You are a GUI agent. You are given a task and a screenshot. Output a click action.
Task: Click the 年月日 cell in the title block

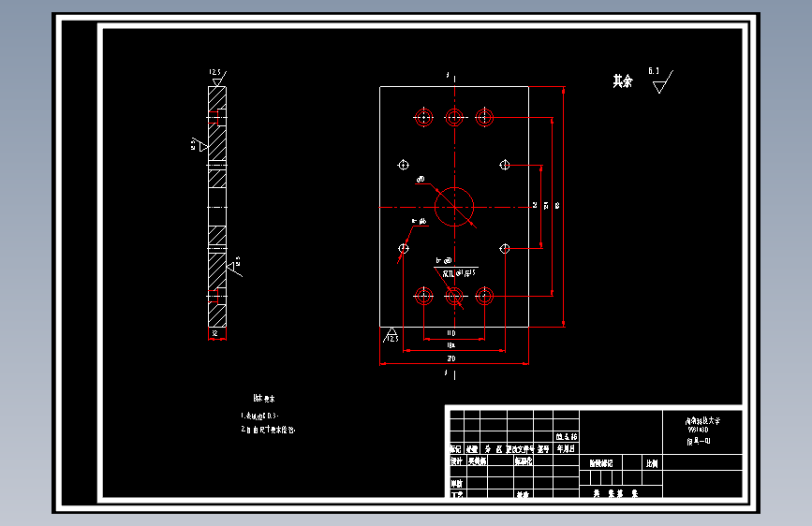pos(566,448)
